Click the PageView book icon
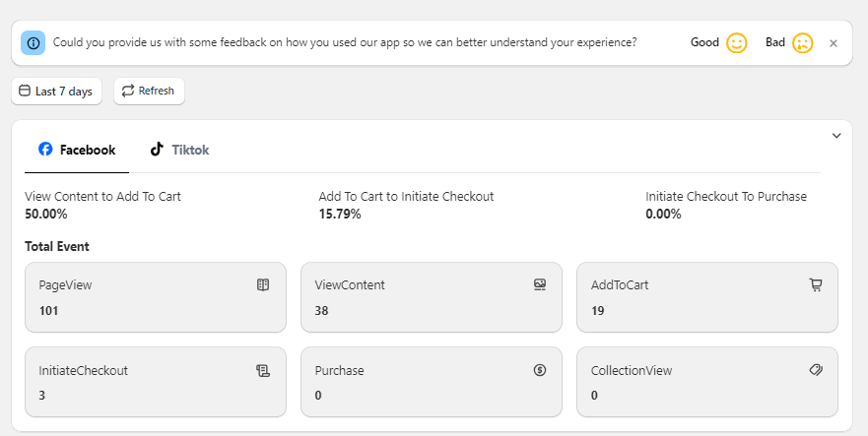 click(x=263, y=285)
